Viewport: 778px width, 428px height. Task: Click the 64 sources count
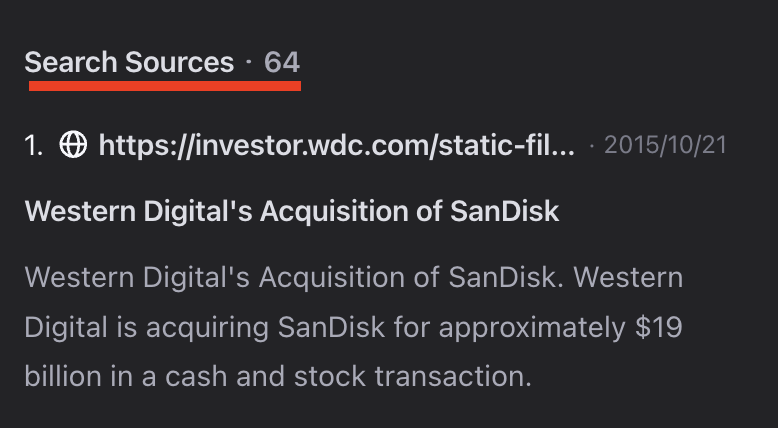point(282,63)
